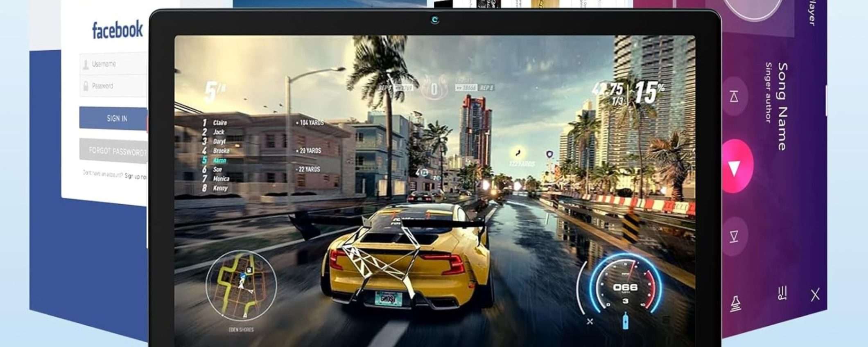The width and height of the screenshot is (868, 347).
Task: Click the 15% progress indicator
Action: [x=649, y=92]
